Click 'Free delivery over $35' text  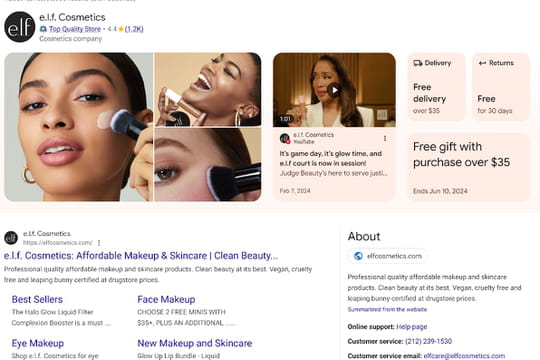click(429, 99)
